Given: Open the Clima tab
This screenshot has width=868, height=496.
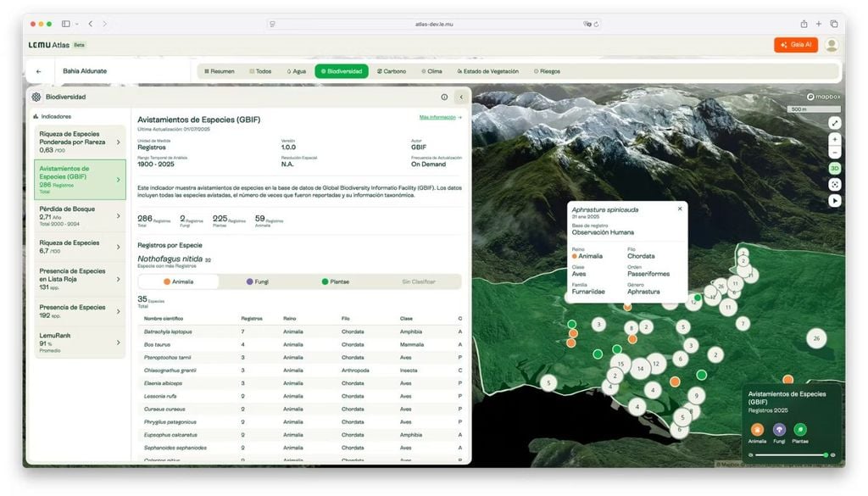Looking at the screenshot, I should 432,71.
